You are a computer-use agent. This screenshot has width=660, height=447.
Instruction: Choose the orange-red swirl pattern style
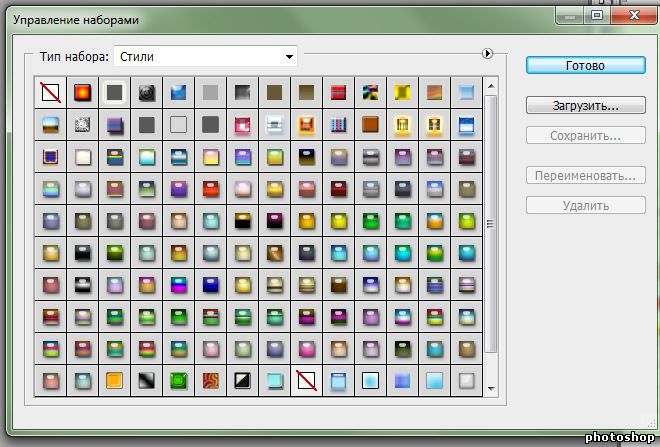(211, 381)
